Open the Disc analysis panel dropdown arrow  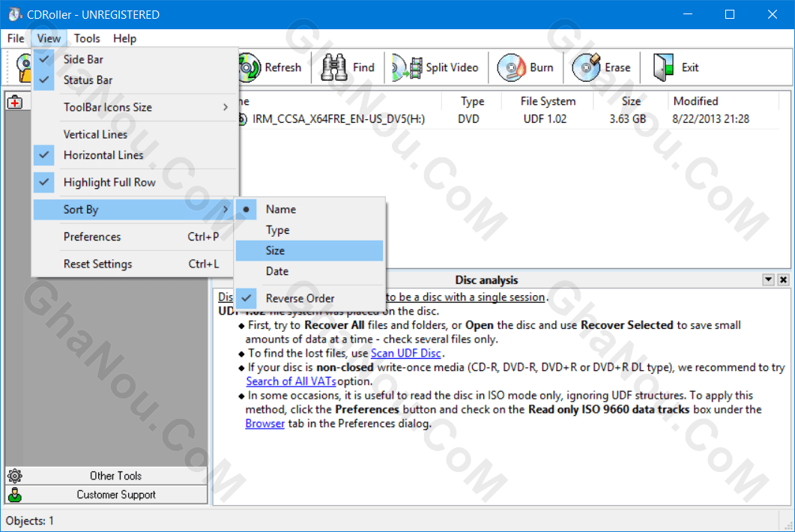[768, 279]
